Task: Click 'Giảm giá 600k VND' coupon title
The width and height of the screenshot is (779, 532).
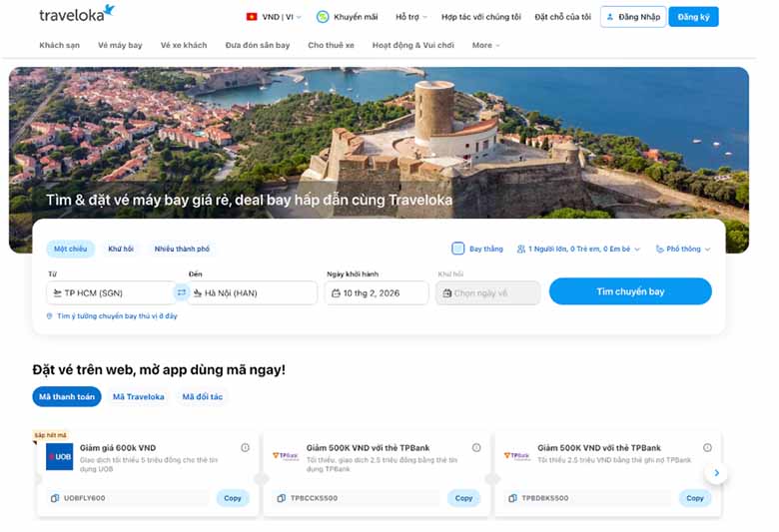Action: (118, 447)
